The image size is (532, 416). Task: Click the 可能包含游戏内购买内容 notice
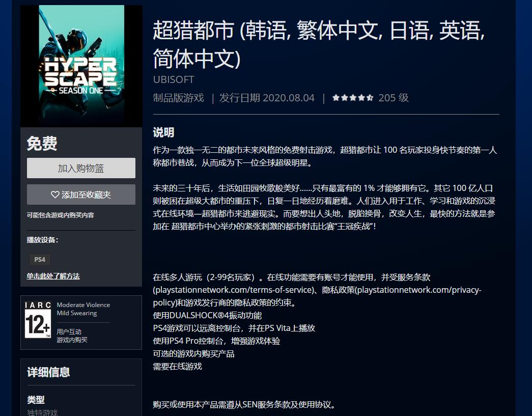click(60, 215)
